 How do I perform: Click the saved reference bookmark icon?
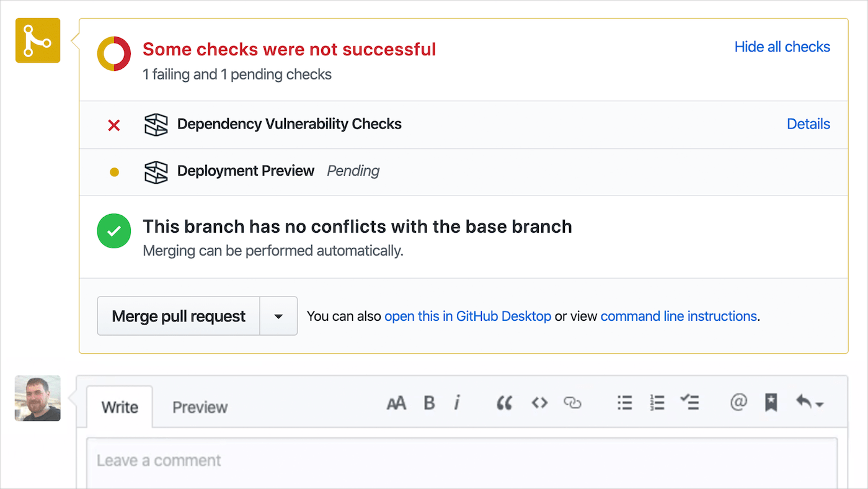tap(771, 403)
